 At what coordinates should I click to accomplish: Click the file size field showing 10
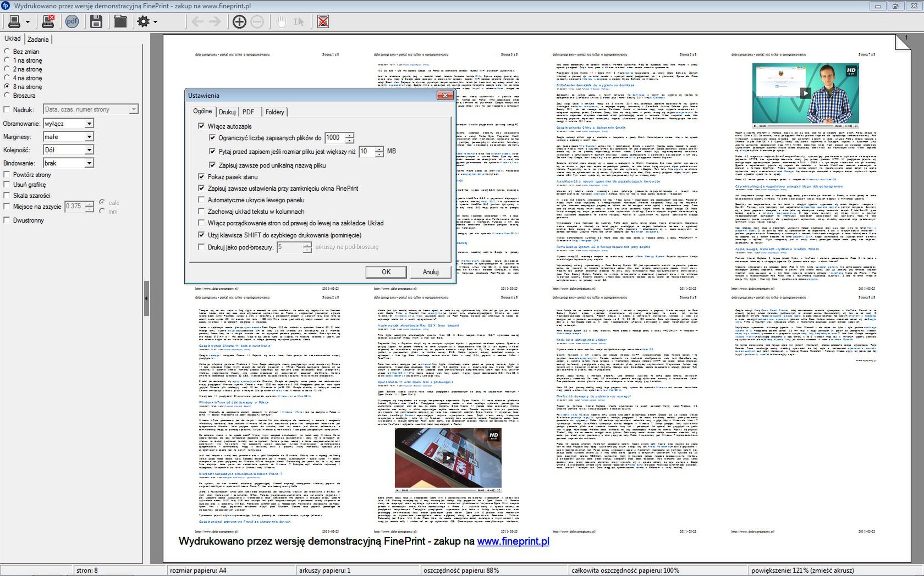click(x=367, y=151)
